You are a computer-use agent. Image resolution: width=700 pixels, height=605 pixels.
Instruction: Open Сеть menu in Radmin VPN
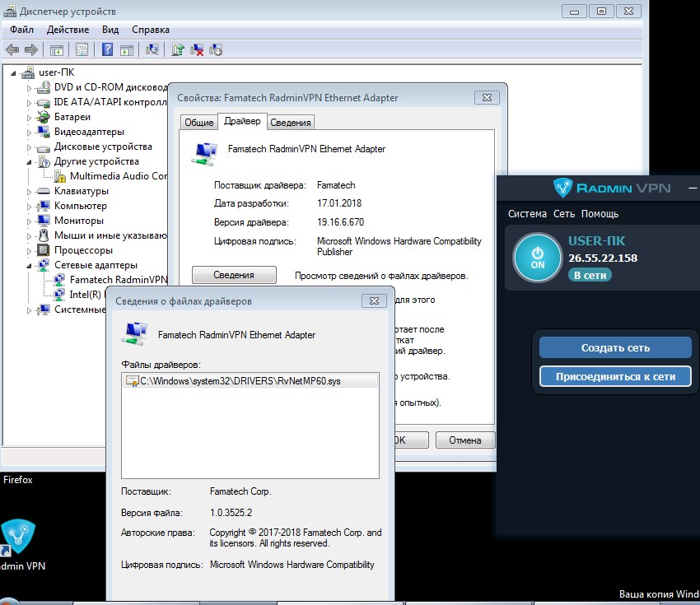coord(564,214)
